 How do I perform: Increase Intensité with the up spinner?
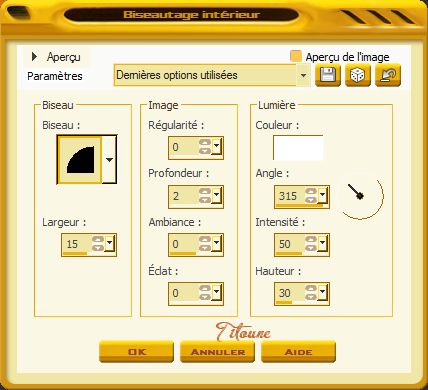(x=311, y=240)
